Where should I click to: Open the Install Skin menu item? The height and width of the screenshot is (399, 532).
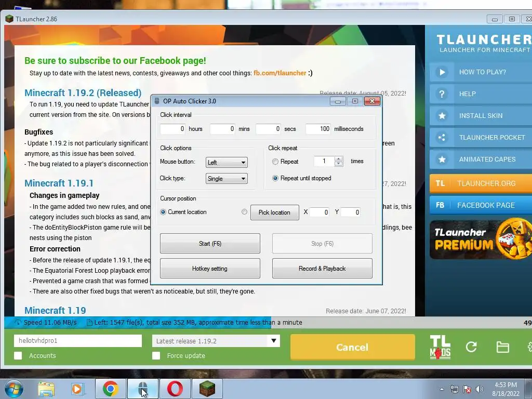(481, 116)
